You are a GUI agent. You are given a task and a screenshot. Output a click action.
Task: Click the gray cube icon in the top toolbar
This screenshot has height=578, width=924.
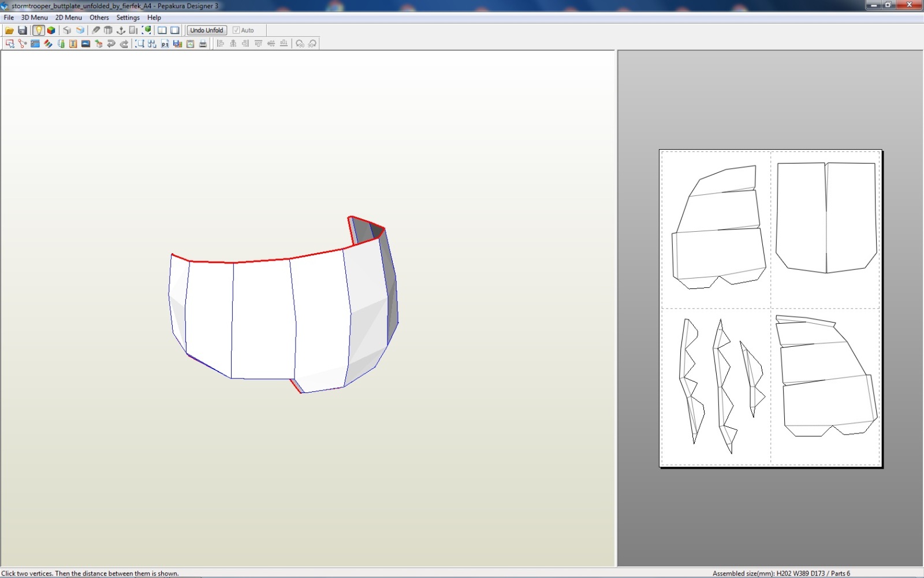pyautogui.click(x=68, y=30)
